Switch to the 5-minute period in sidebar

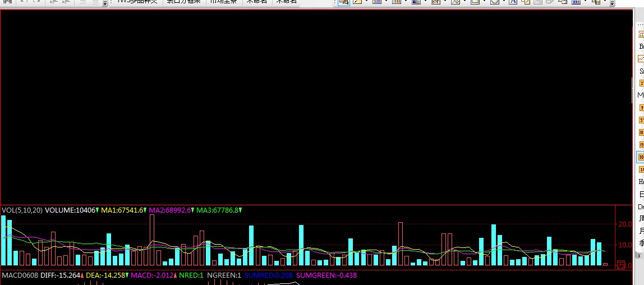641,120
